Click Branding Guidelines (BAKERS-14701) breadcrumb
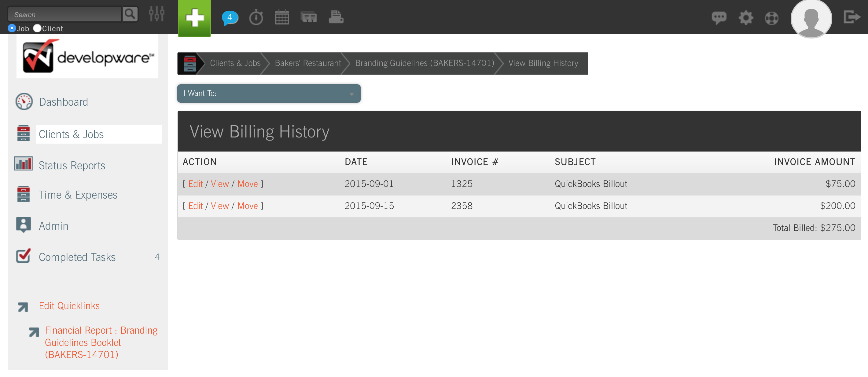The width and height of the screenshot is (868, 377). point(425,63)
